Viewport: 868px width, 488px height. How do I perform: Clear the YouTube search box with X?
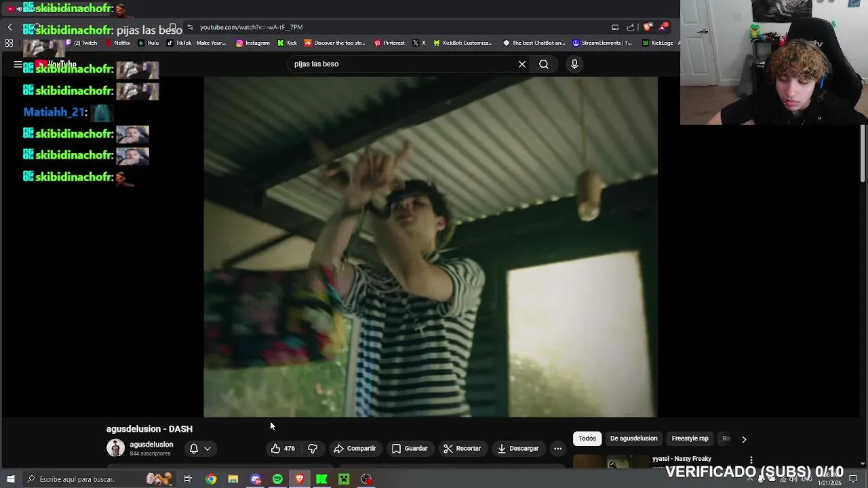point(522,64)
